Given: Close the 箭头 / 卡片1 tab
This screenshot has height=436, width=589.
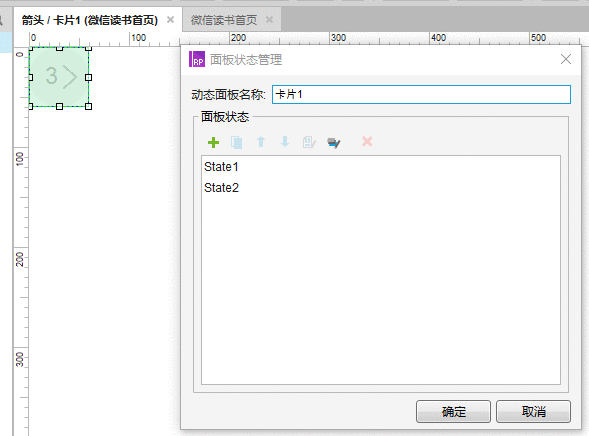Looking at the screenshot, I should tap(171, 20).
